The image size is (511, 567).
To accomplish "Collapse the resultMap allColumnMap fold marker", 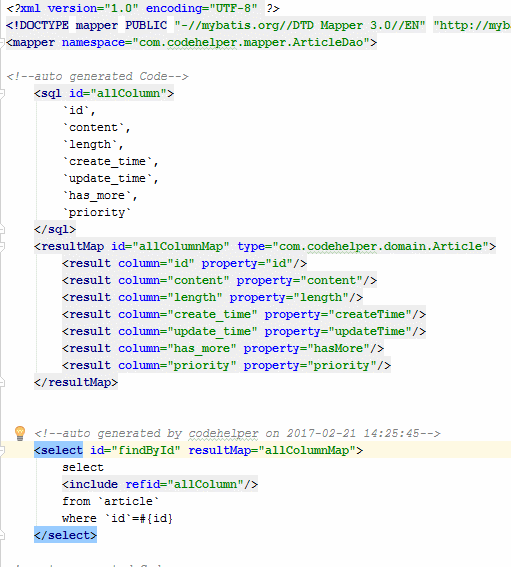I will [x=2, y=247].
